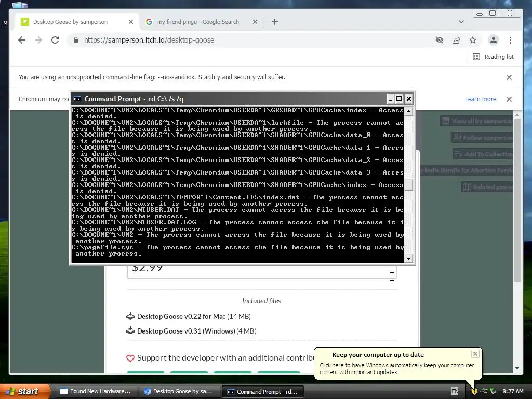Switch to Command Prompt taskbar item
The image size is (532, 399).
pos(262,392)
